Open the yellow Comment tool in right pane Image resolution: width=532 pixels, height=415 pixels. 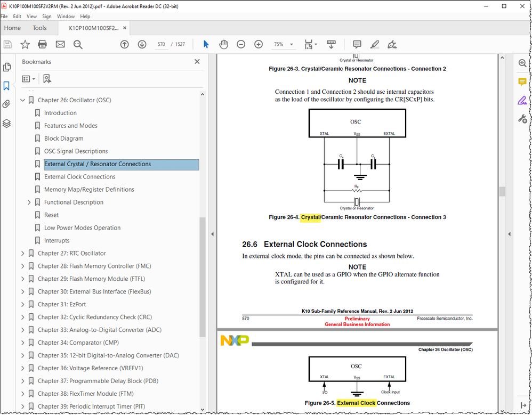[x=522, y=82]
